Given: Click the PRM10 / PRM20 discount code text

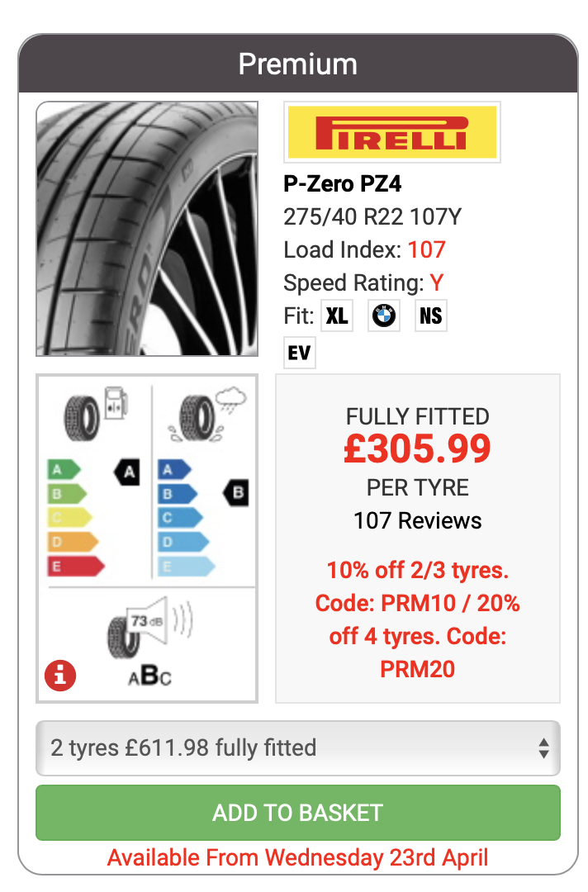Looking at the screenshot, I should point(417,619).
